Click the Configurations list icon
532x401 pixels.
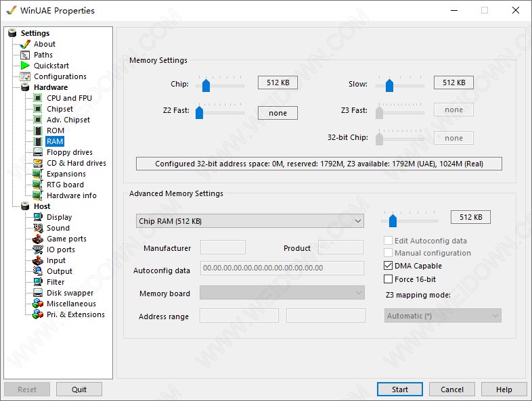click(x=25, y=76)
